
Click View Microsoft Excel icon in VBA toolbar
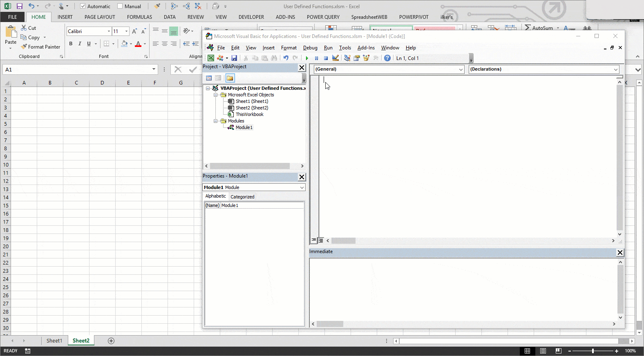pos(211,58)
